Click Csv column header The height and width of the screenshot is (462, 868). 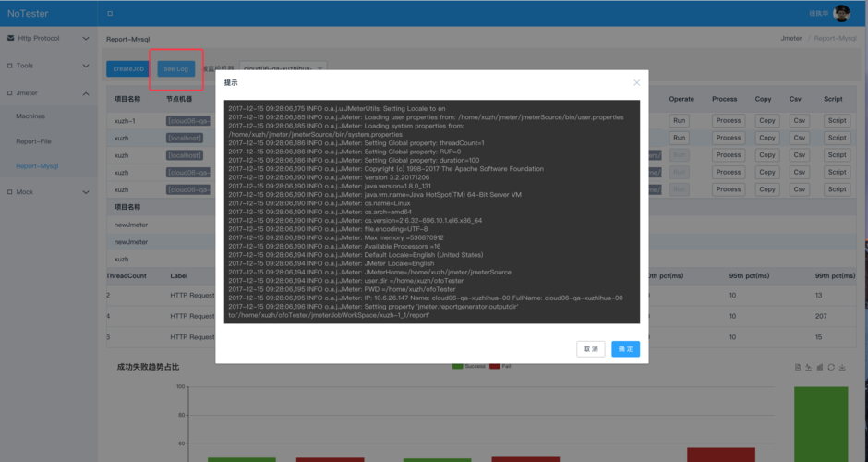tap(795, 99)
